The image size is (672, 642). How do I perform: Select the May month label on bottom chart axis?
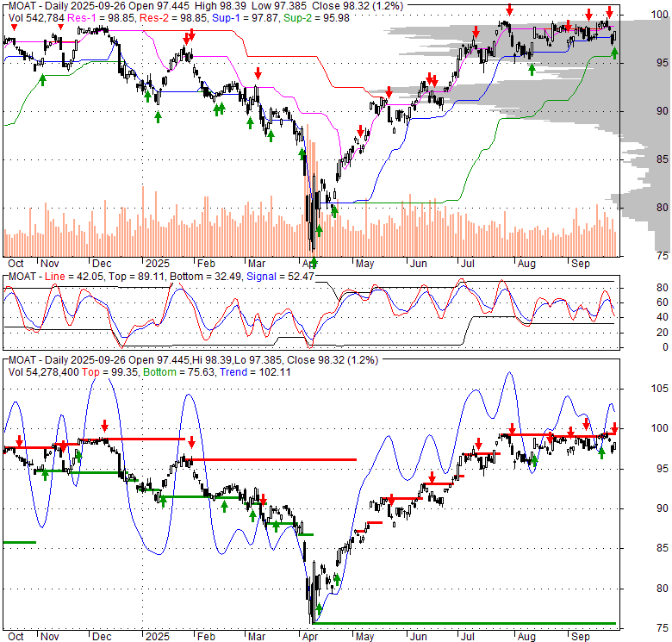point(364,637)
